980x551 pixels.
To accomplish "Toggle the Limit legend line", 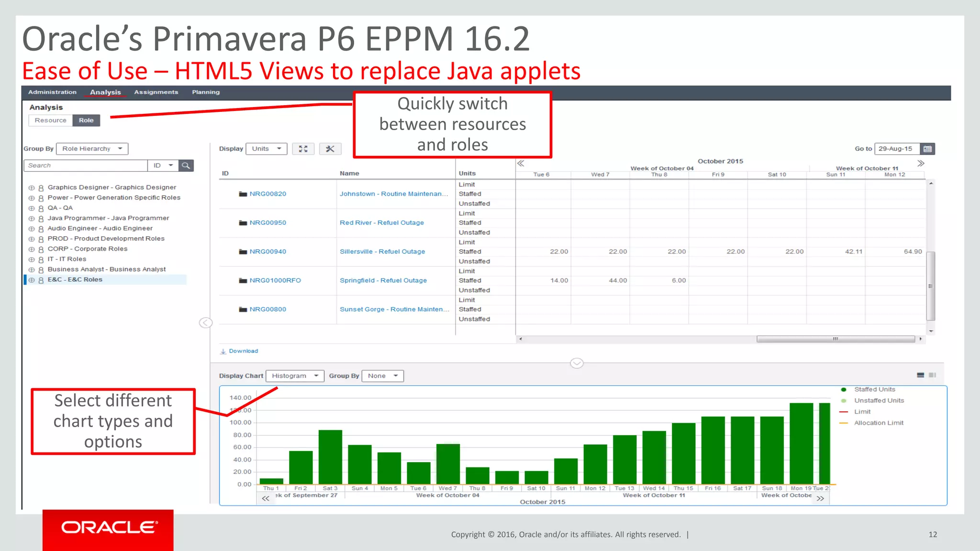I will (844, 412).
